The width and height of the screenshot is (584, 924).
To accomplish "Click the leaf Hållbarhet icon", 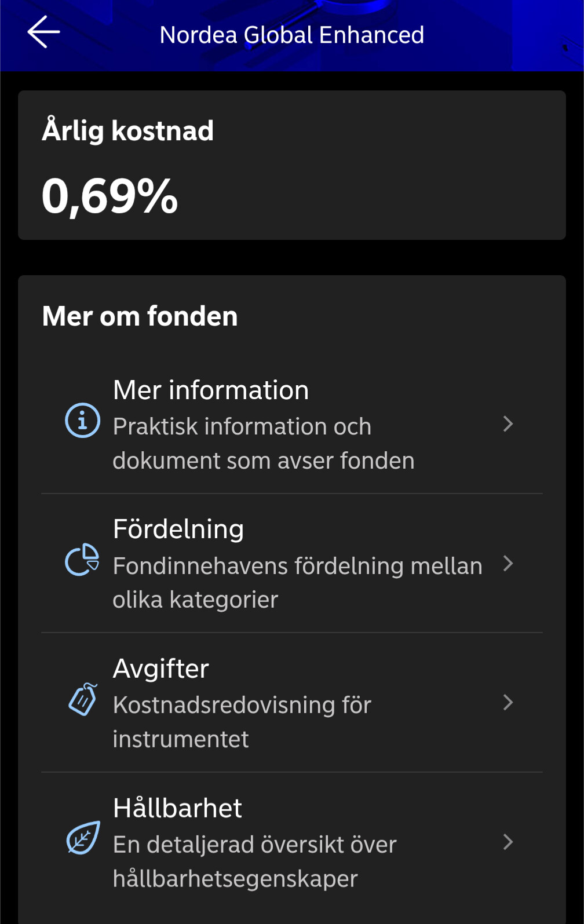I will click(83, 838).
